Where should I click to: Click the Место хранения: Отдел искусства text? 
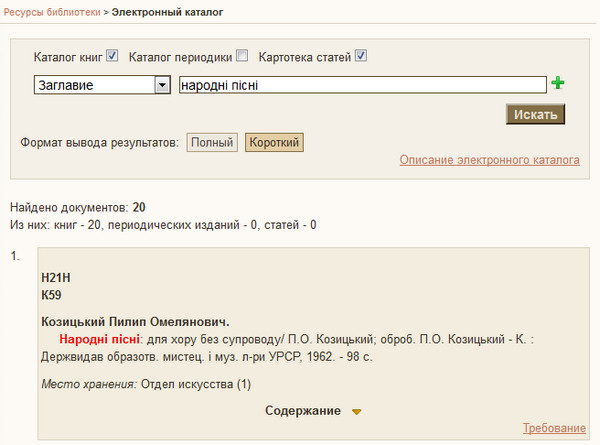(146, 384)
